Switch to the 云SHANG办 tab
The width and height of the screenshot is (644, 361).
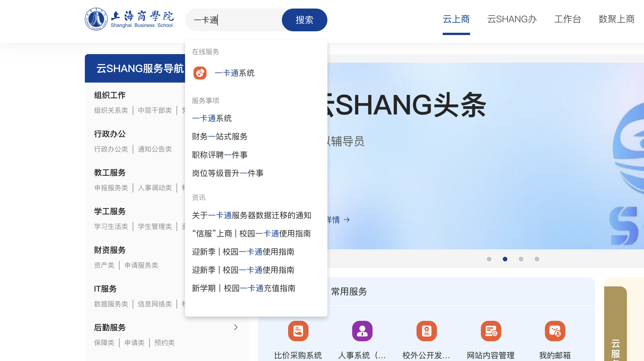pos(512,19)
